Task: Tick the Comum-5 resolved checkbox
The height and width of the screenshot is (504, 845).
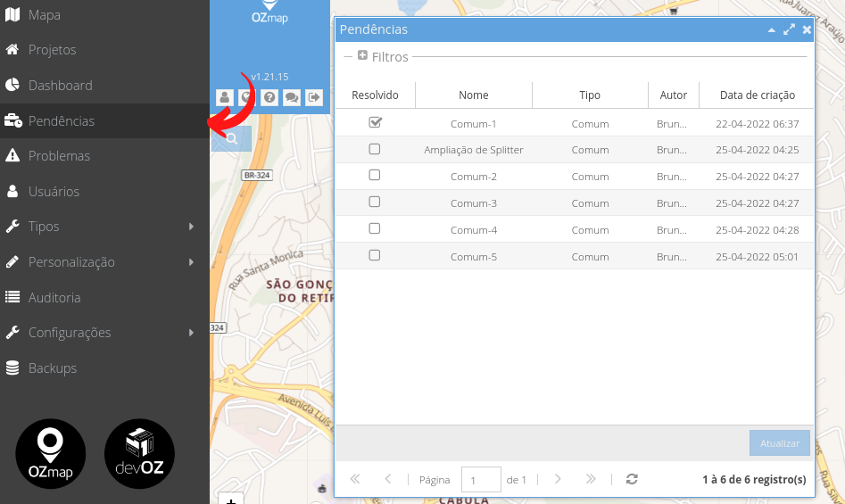Action: [375, 255]
